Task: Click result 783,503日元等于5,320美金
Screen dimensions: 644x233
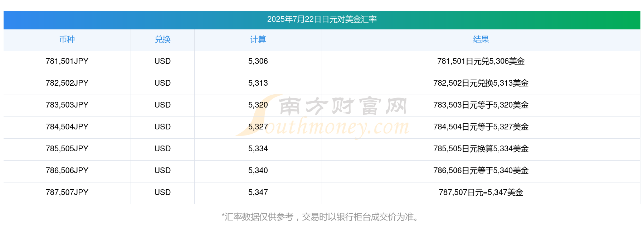Action: (x=481, y=105)
